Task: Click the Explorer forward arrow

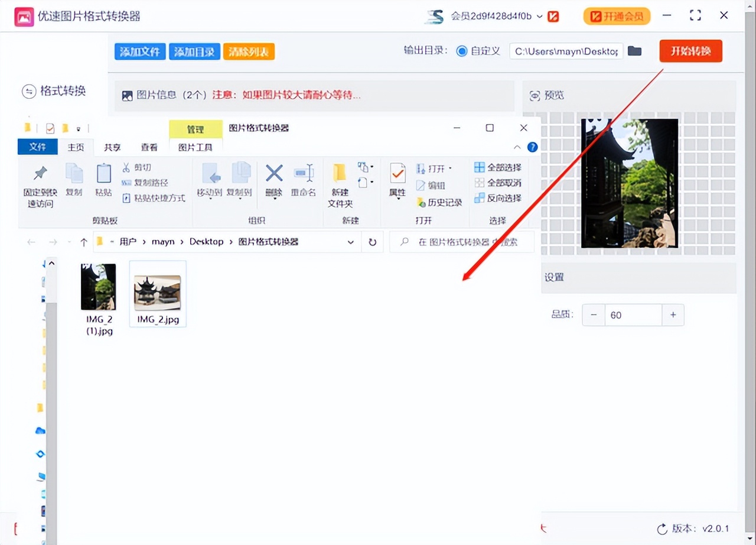Action: pyautogui.click(x=53, y=242)
